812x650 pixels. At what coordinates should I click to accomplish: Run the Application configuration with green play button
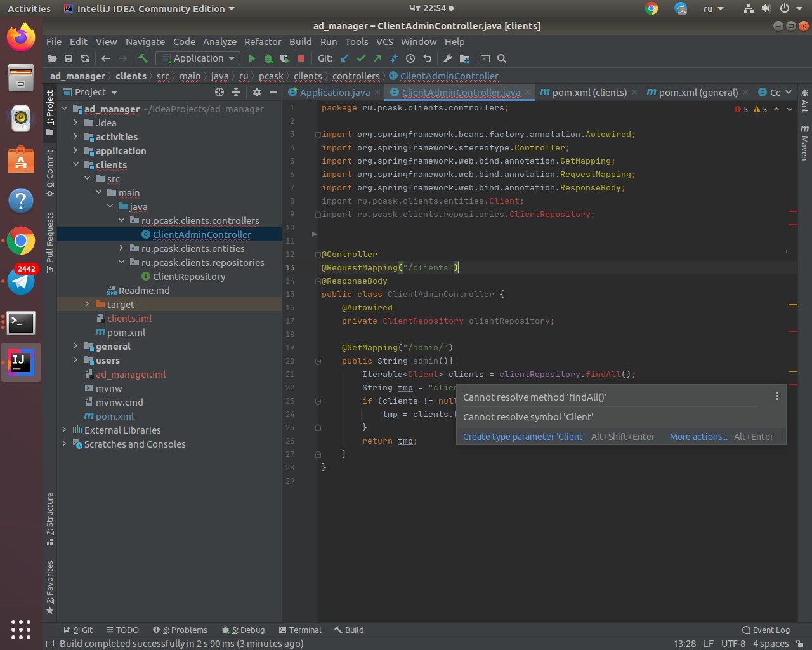[252, 58]
